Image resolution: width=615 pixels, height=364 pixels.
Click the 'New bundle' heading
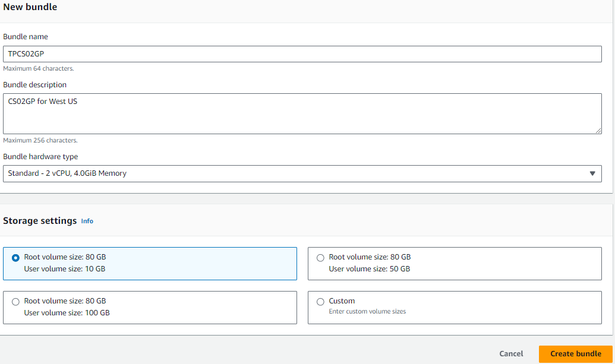click(x=30, y=7)
